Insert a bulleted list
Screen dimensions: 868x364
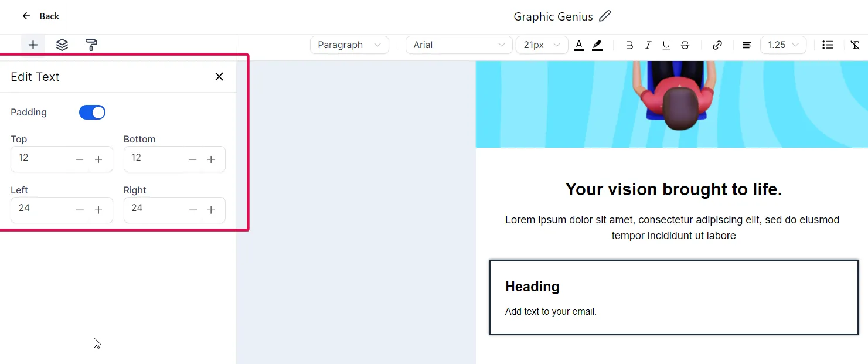(x=828, y=45)
